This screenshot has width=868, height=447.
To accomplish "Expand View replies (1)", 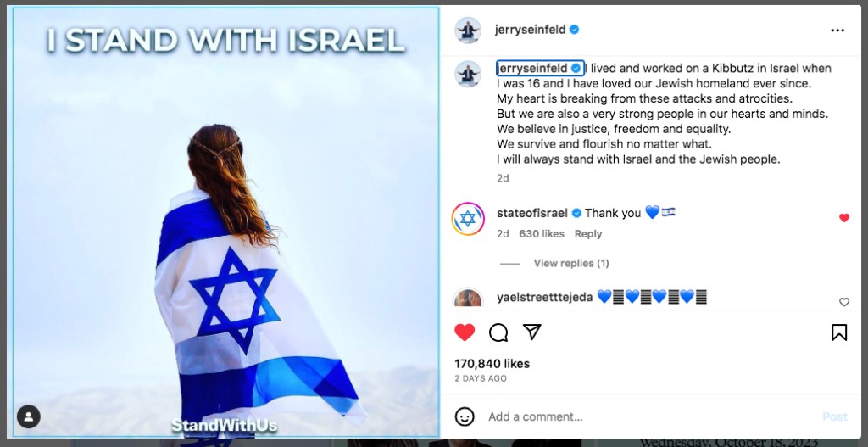I will pos(571,264).
